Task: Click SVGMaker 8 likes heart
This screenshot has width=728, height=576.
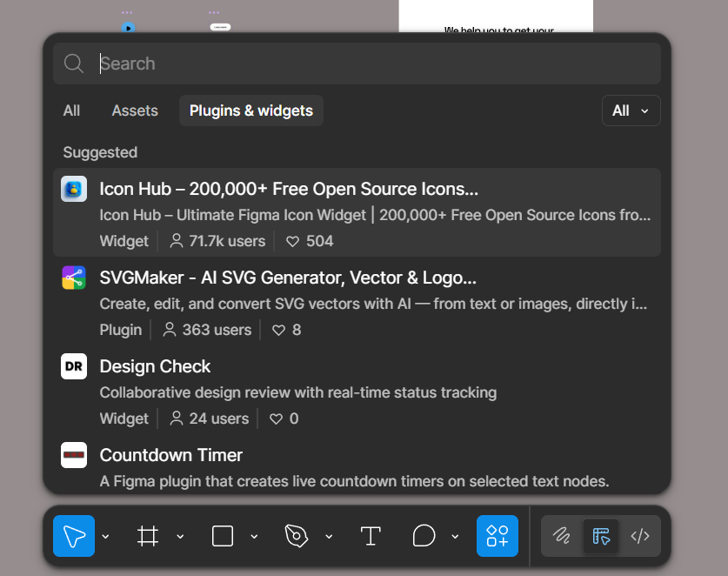Action: (x=278, y=331)
